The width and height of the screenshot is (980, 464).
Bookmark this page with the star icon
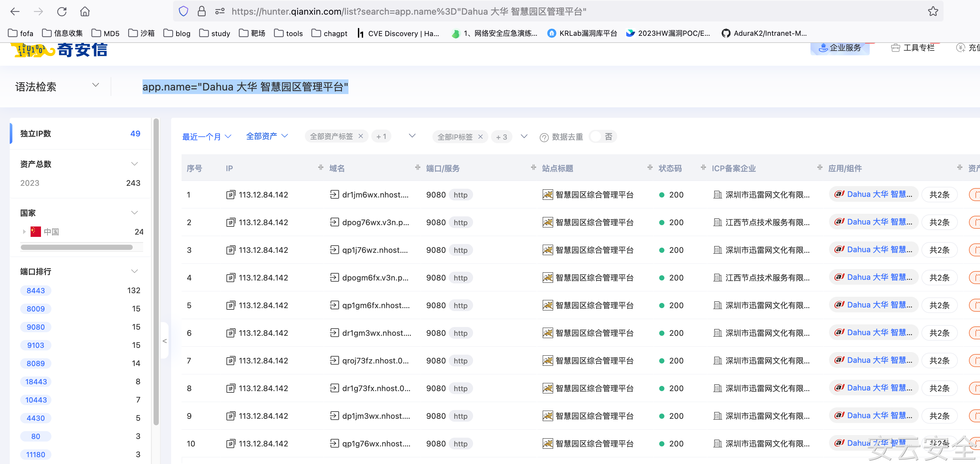933,11
